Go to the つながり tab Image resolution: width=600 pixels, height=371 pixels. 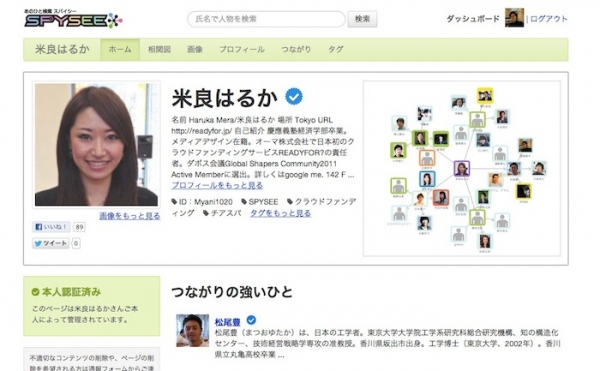pyautogui.click(x=296, y=49)
